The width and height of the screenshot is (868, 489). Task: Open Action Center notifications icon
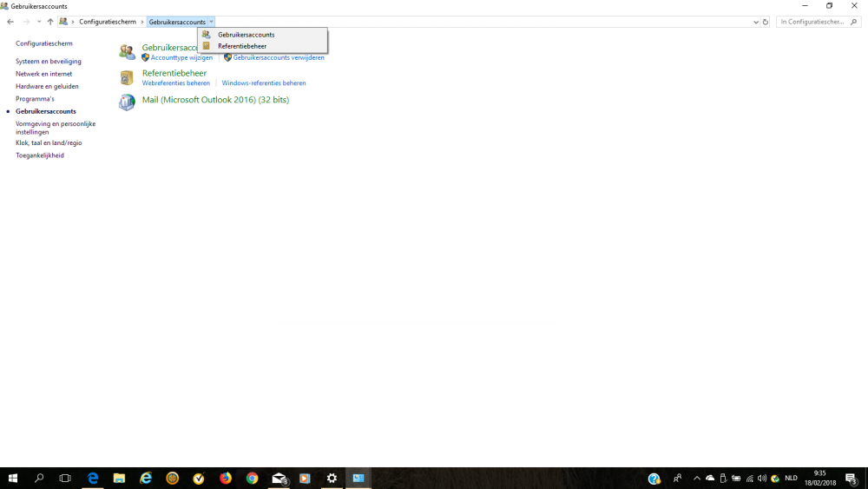[852, 479]
